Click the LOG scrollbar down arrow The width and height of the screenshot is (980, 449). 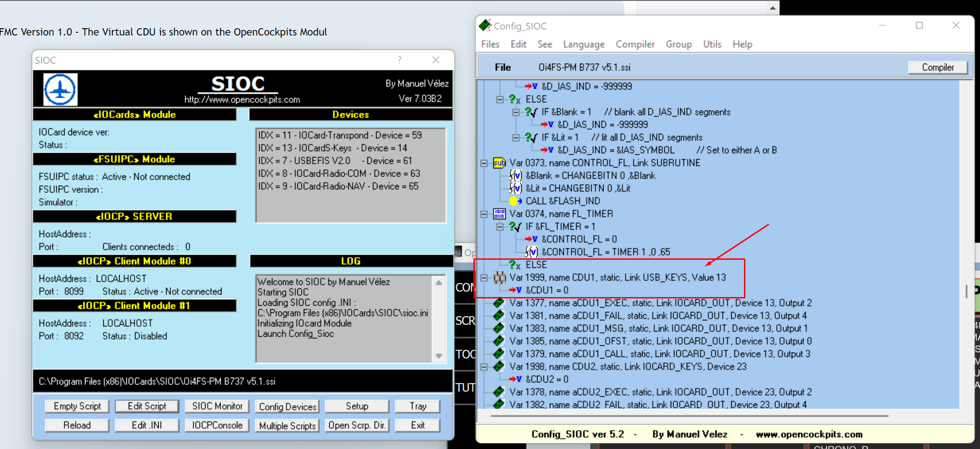[x=439, y=356]
